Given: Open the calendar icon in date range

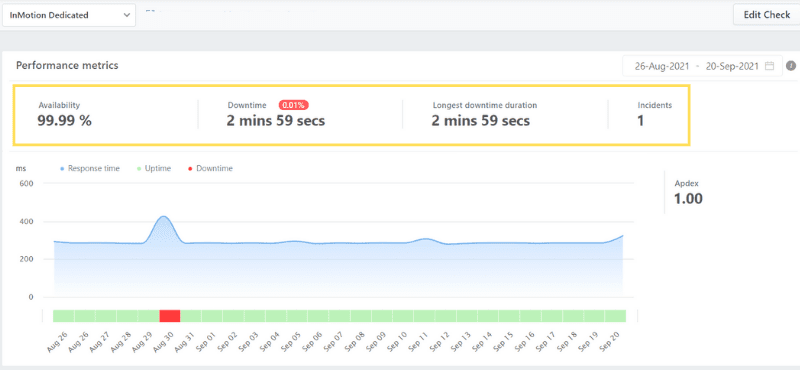Looking at the screenshot, I should pos(770,66).
